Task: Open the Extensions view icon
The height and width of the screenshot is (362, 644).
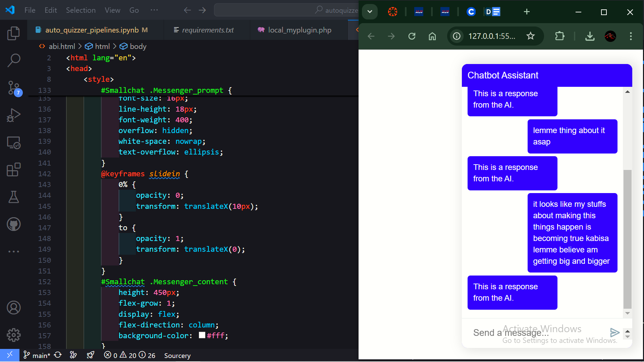Action: [x=13, y=170]
